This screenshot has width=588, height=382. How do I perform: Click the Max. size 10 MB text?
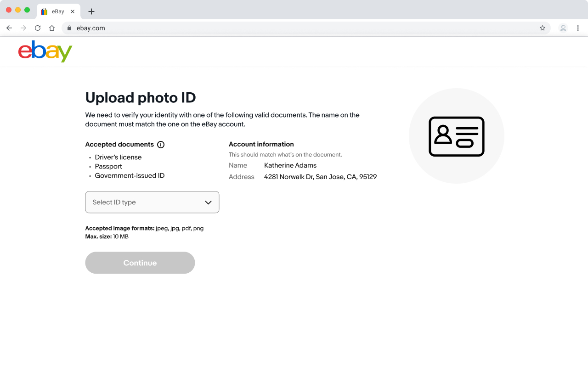click(107, 236)
